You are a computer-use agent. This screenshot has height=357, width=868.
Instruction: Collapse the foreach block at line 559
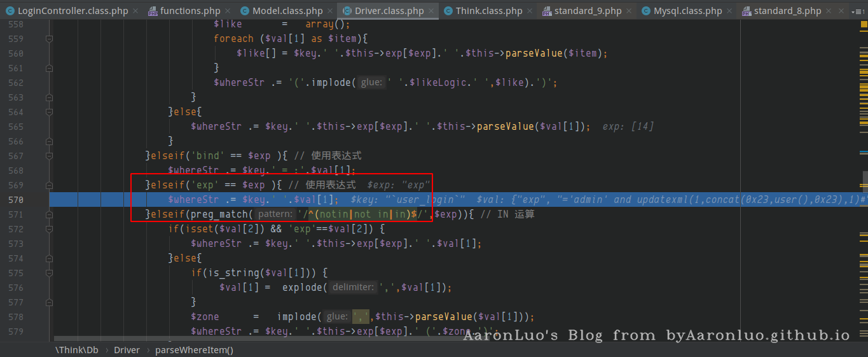pos(49,39)
